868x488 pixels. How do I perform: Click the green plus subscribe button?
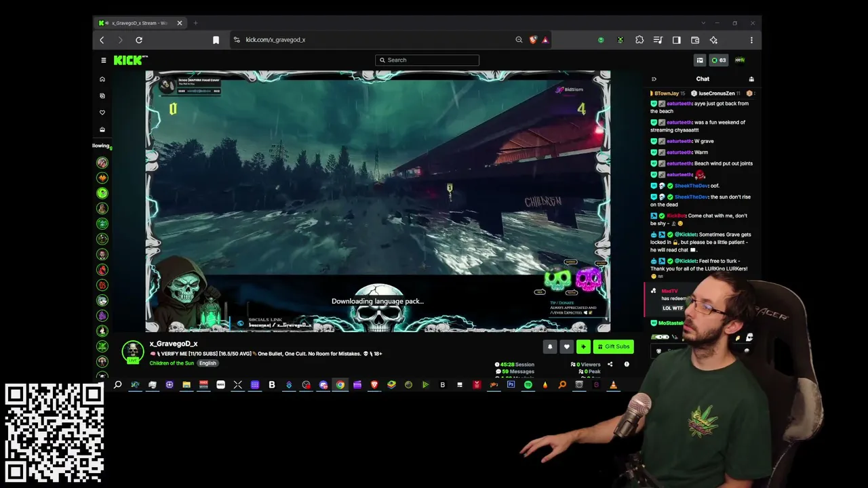coord(583,347)
